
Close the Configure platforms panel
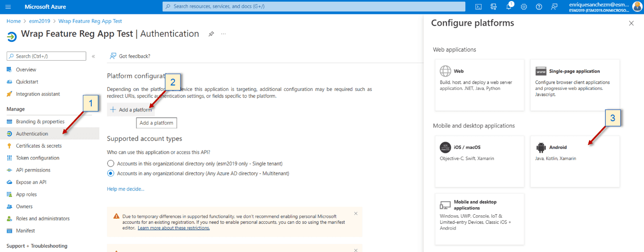pyautogui.click(x=631, y=23)
